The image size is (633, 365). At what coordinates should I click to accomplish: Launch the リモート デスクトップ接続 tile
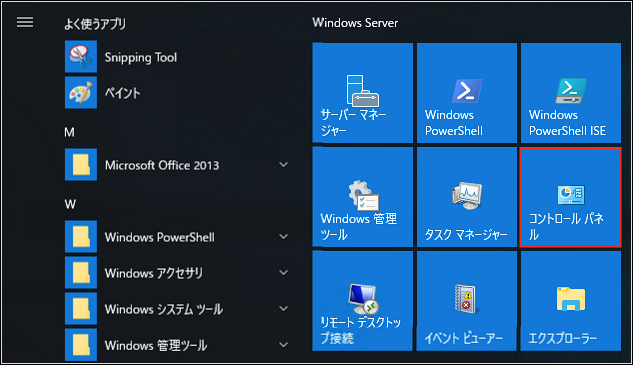pos(363,301)
